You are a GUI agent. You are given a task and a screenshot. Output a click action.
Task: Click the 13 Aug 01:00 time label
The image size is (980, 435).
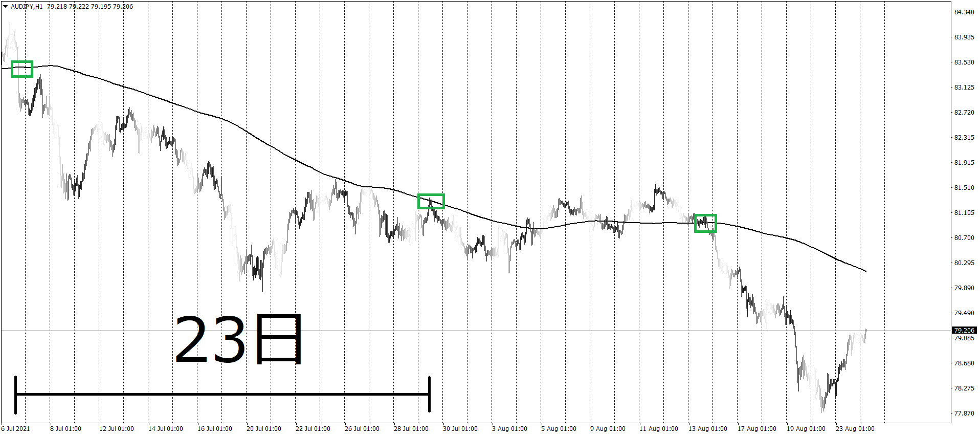(708, 429)
